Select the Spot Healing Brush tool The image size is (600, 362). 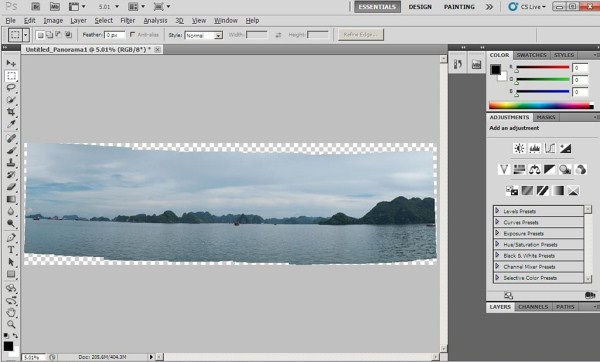pos(11,138)
